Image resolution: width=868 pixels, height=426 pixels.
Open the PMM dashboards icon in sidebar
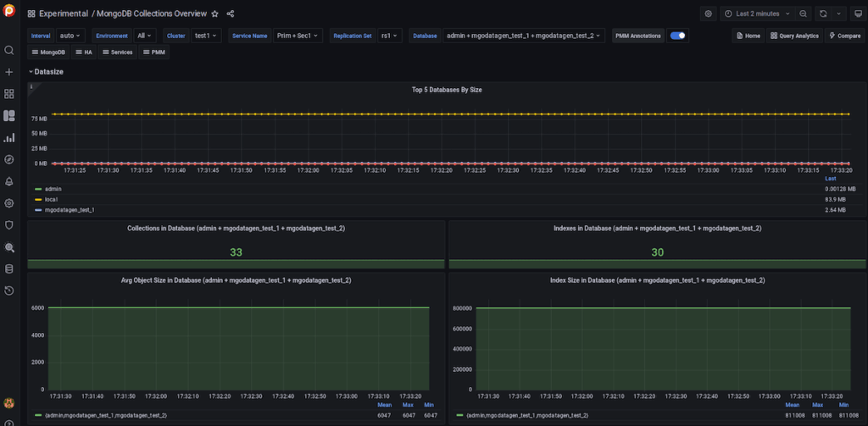(x=8, y=116)
